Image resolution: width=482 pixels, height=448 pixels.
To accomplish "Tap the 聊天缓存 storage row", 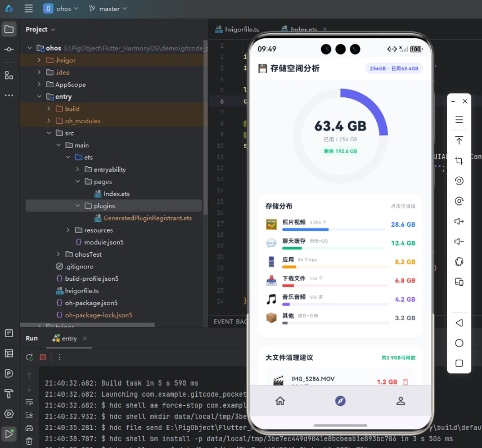I will 340,243.
